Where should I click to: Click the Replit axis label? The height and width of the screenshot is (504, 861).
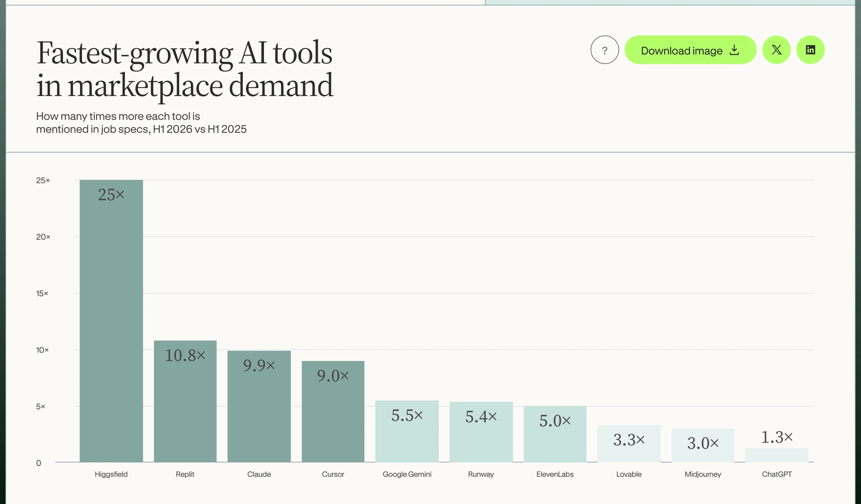click(185, 474)
